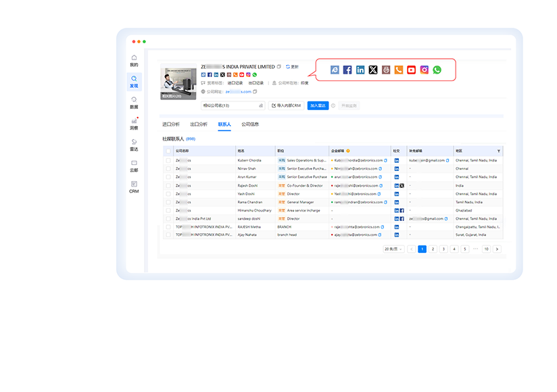Click the help icon next to 加入雷达

coord(333,105)
